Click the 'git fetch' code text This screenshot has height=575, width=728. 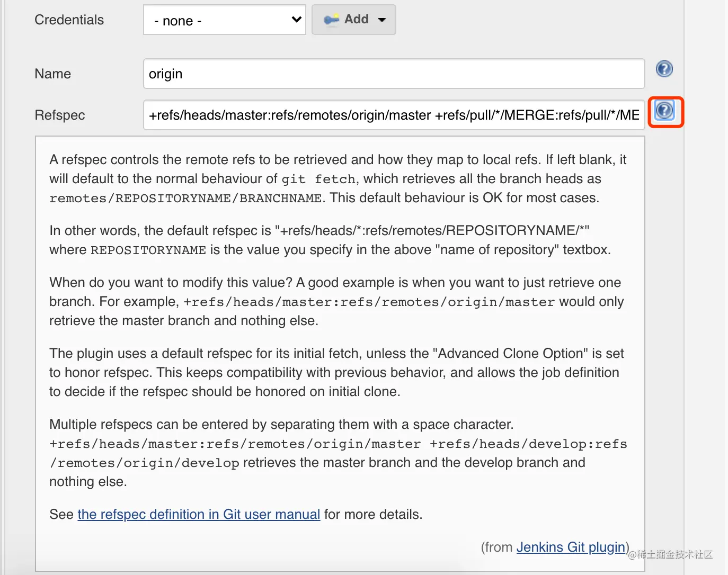tap(318, 179)
